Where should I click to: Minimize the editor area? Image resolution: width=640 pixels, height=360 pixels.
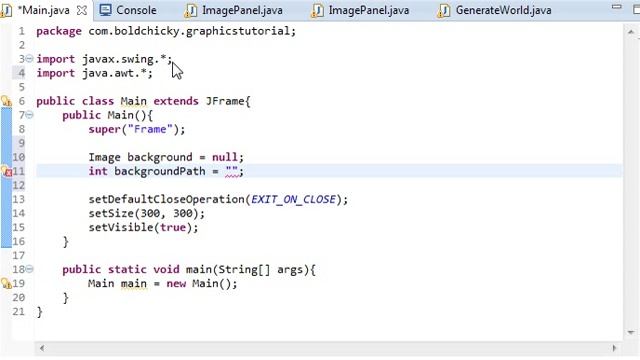point(617,7)
